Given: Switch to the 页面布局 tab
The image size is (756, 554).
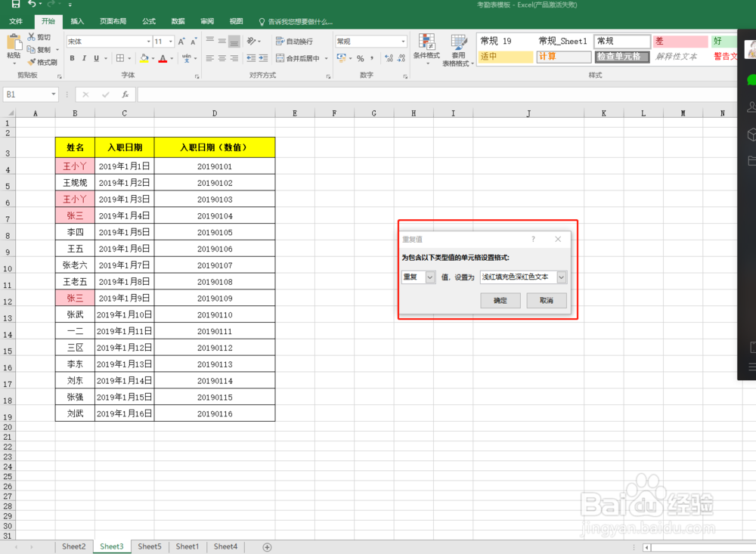Looking at the screenshot, I should pyautogui.click(x=113, y=21).
